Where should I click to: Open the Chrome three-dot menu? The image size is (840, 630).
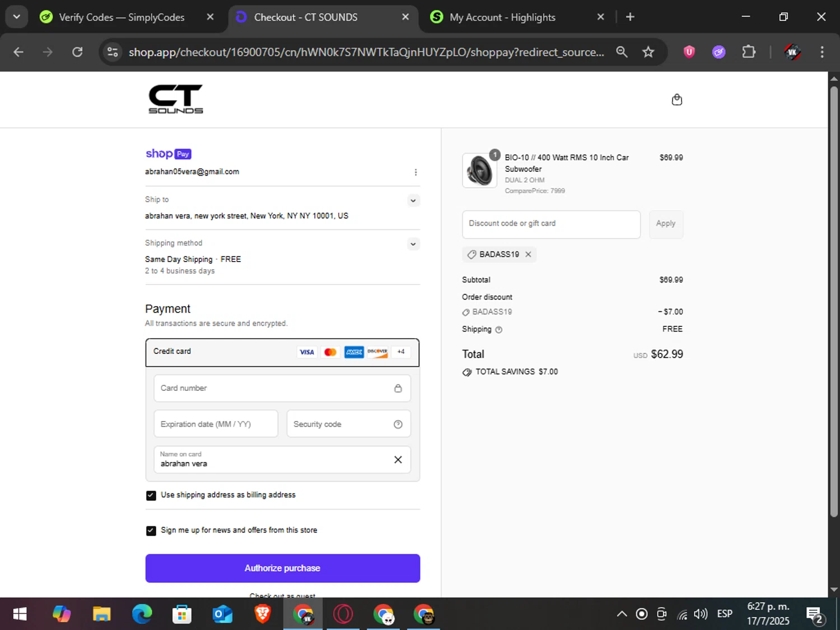(822, 52)
